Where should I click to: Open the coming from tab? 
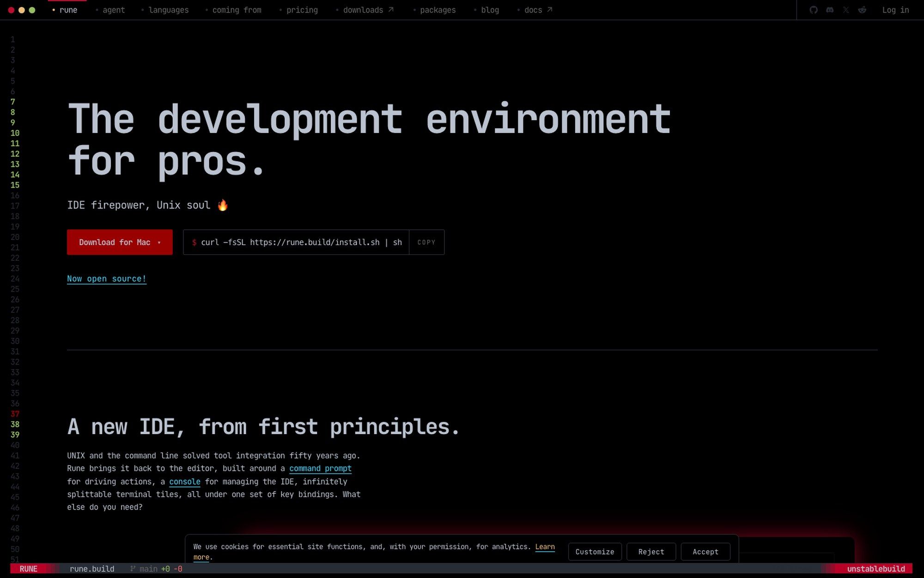click(233, 10)
